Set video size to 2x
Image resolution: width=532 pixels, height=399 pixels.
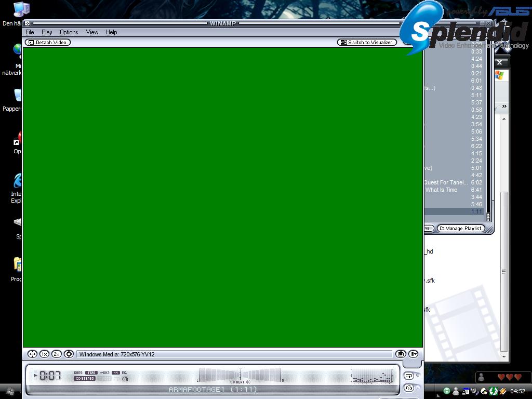(x=57, y=354)
